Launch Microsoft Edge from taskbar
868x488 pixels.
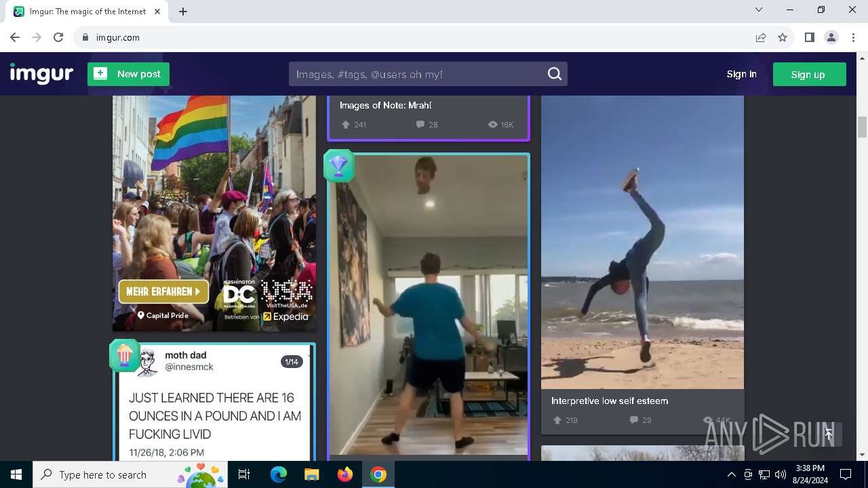pos(279,474)
